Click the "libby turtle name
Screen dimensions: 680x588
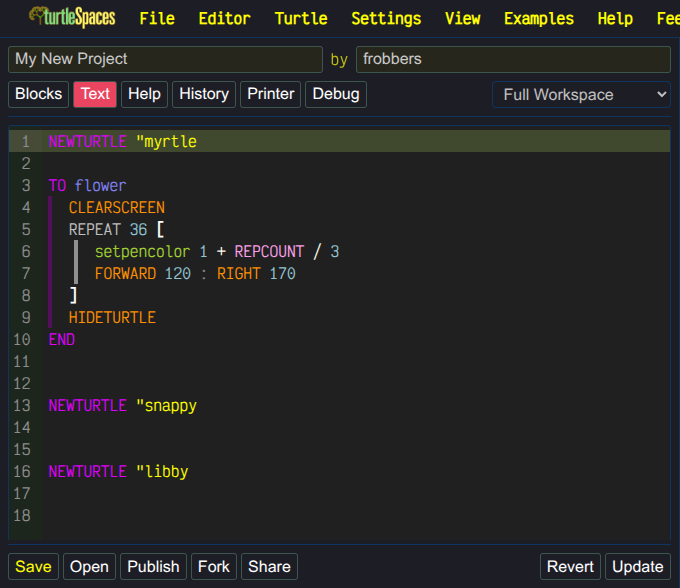(x=162, y=471)
